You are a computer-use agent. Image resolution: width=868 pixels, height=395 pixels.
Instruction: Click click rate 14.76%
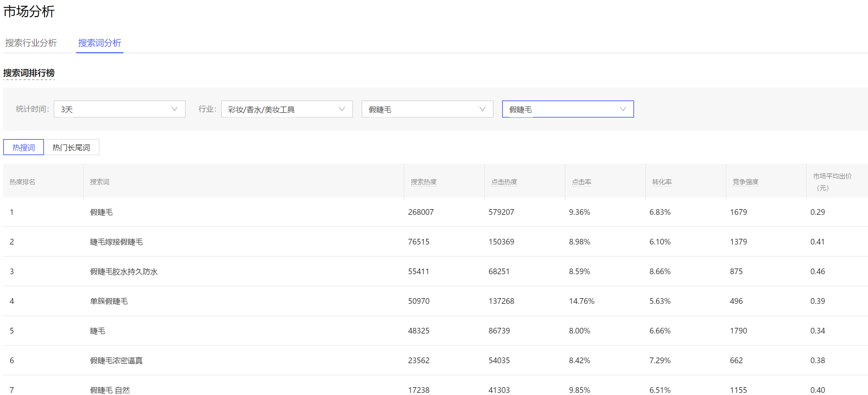[582, 301]
